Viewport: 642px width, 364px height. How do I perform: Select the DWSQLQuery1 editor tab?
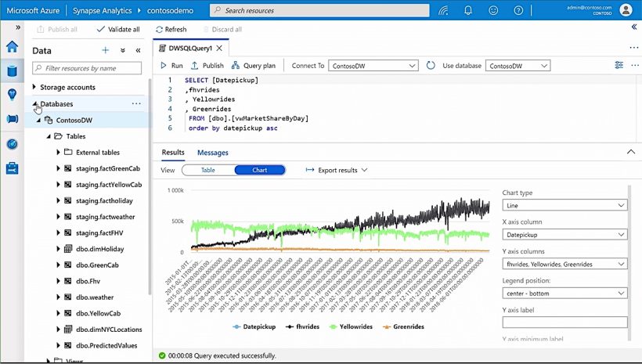186,48
